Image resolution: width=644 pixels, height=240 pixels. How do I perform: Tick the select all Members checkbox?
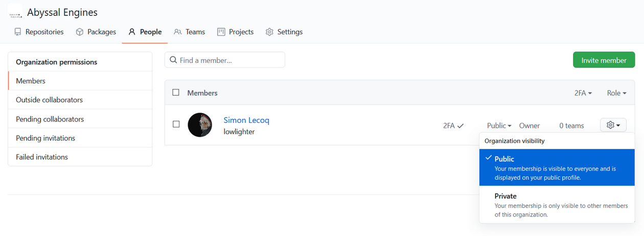176,93
